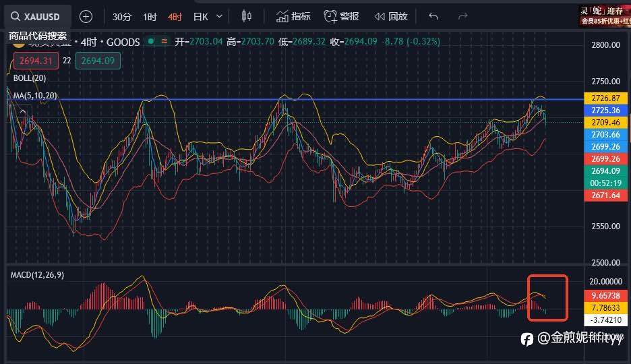The width and height of the screenshot is (631, 364).
Task: Click the 2694.09 green current price label
Action: pos(605,171)
